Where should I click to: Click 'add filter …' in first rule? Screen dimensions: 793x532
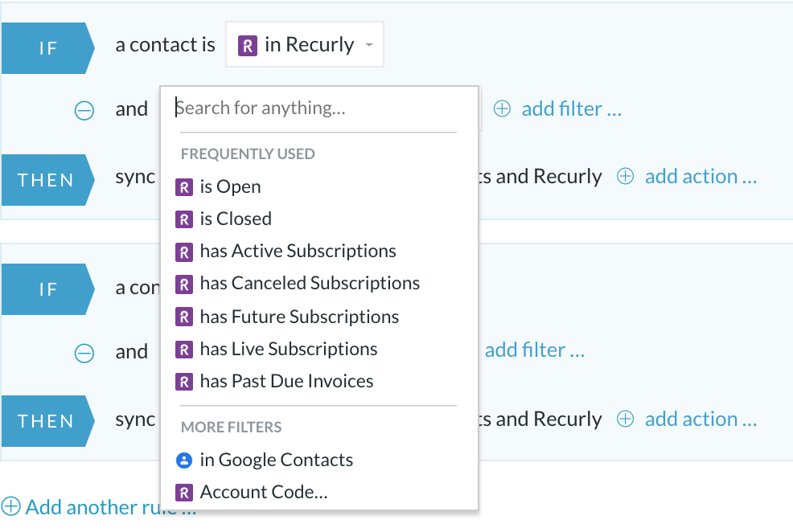click(x=572, y=108)
